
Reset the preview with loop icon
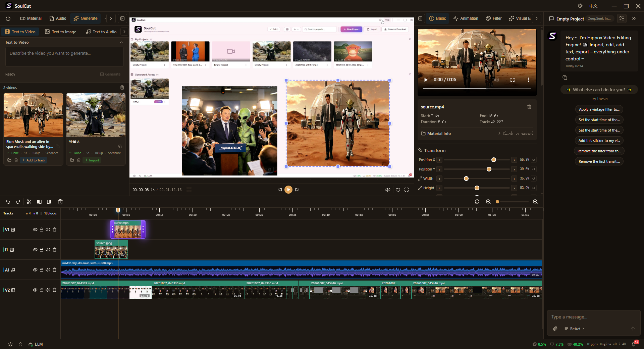point(398,190)
